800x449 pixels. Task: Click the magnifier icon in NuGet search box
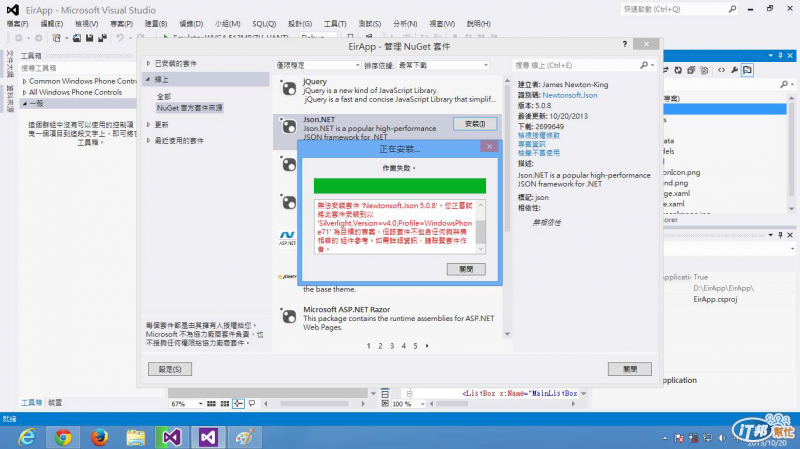pos(644,65)
